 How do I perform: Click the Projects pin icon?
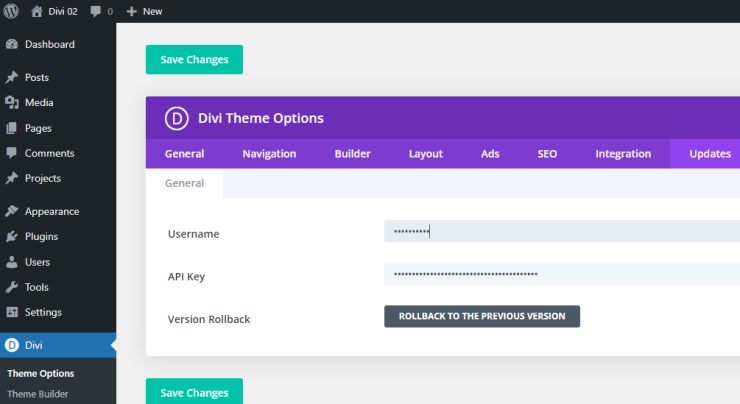[x=12, y=178]
